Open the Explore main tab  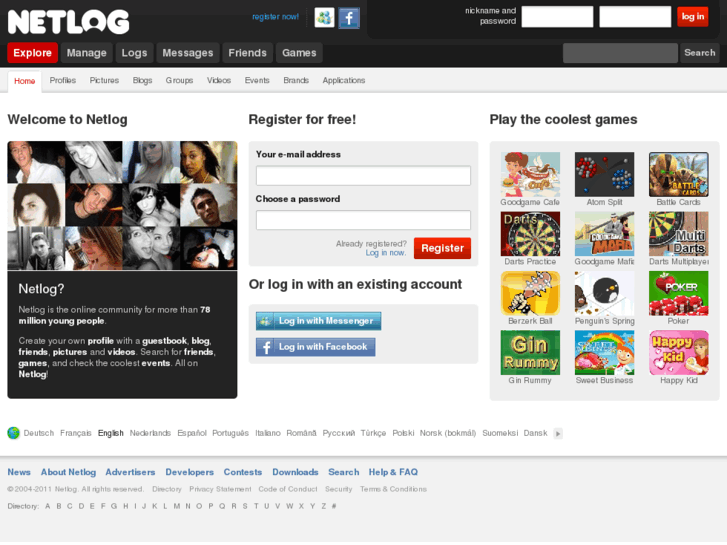pos(32,53)
